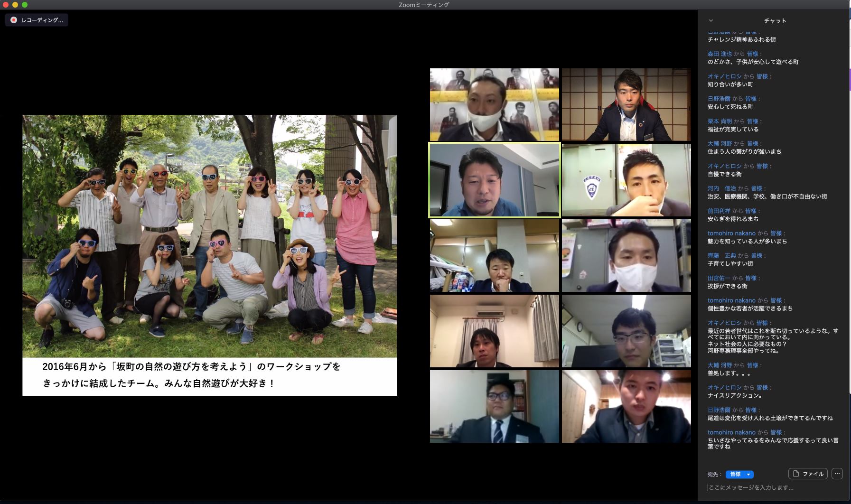Close the Zoom window with the red button

coord(6,5)
